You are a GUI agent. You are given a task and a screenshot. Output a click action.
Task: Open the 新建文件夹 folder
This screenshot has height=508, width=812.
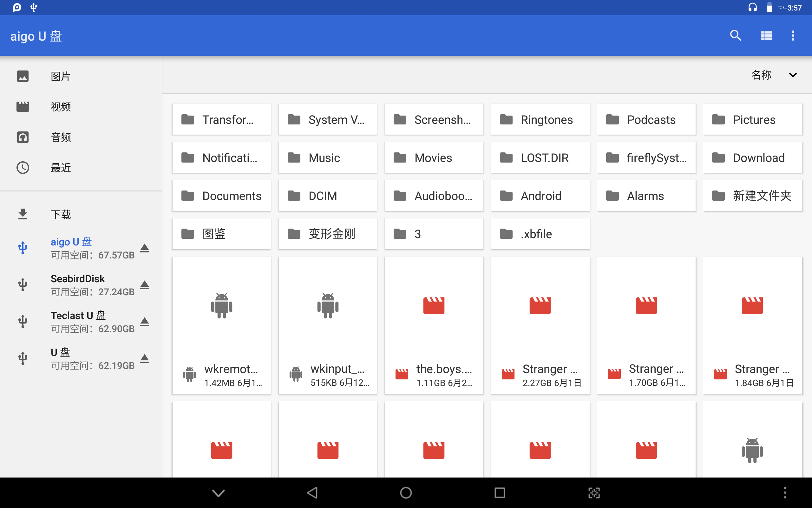pyautogui.click(x=753, y=196)
